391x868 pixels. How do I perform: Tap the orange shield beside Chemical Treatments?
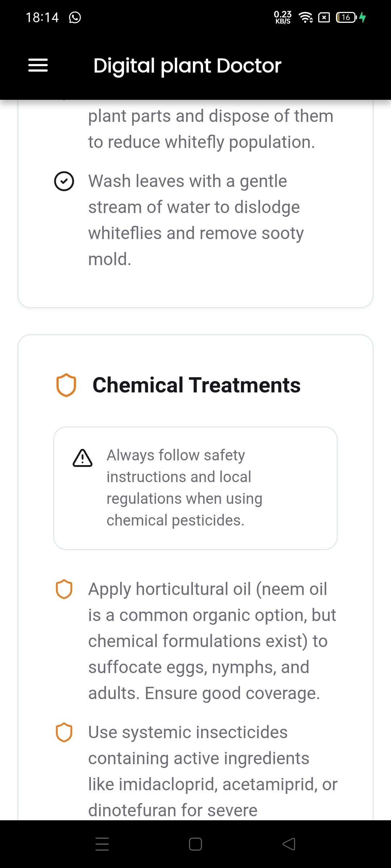pyautogui.click(x=66, y=385)
